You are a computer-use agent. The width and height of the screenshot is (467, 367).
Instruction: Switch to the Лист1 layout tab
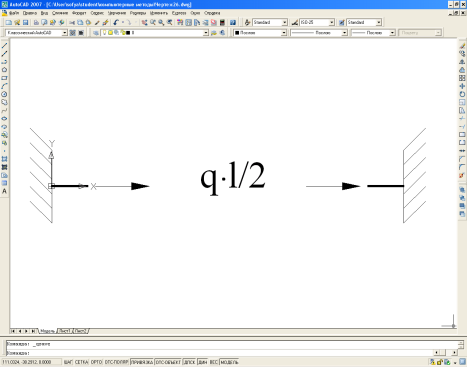64,331
